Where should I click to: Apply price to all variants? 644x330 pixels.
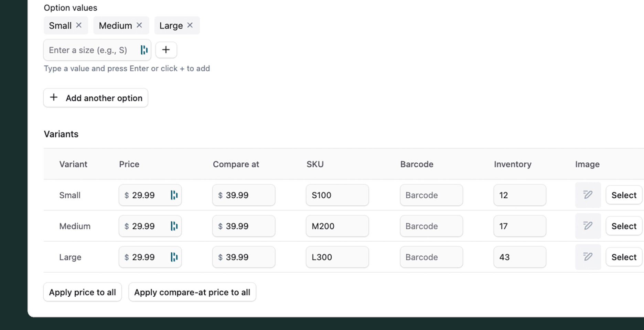(x=83, y=292)
